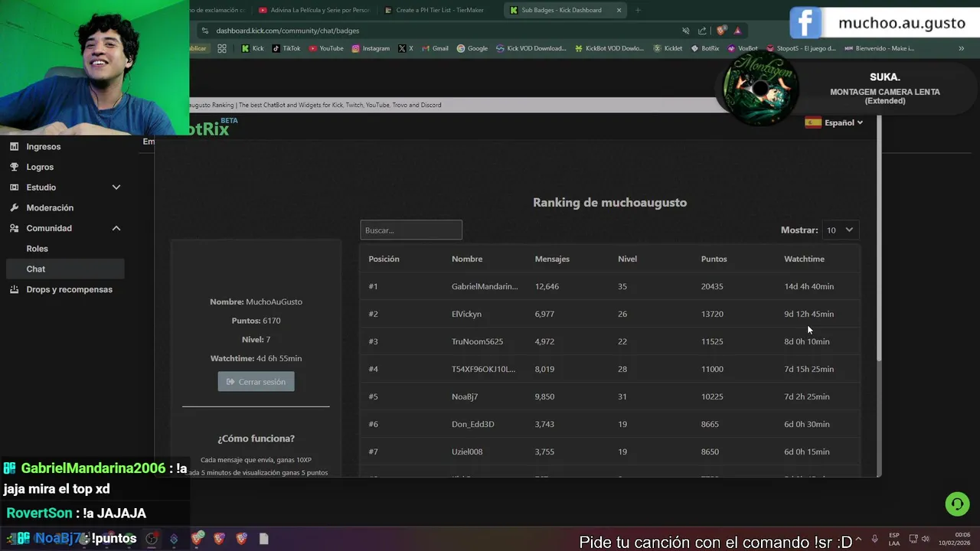Click the apps grid icon in the bookmarks bar
This screenshot has width=980, height=551.
click(x=222, y=48)
